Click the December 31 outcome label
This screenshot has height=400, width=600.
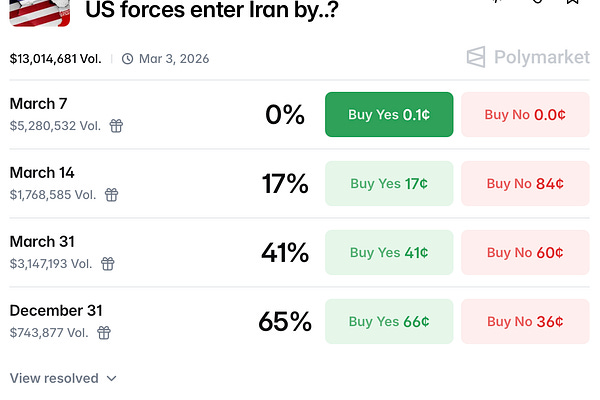[56, 311]
